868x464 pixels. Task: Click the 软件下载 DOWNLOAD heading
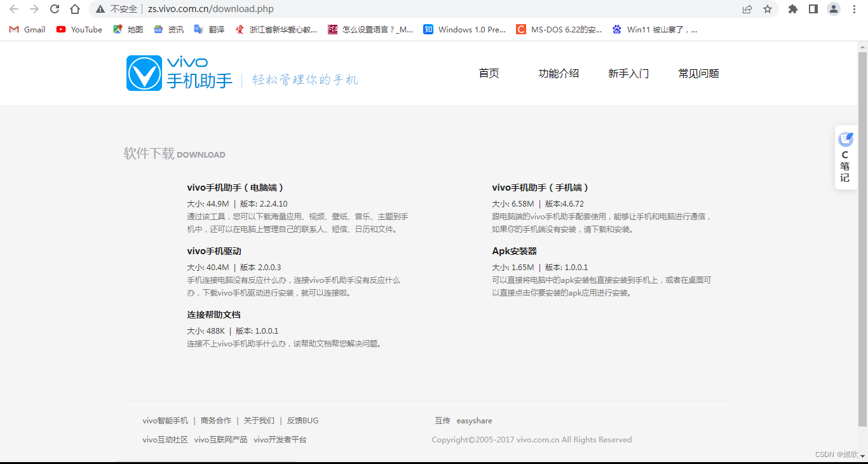pyautogui.click(x=175, y=154)
